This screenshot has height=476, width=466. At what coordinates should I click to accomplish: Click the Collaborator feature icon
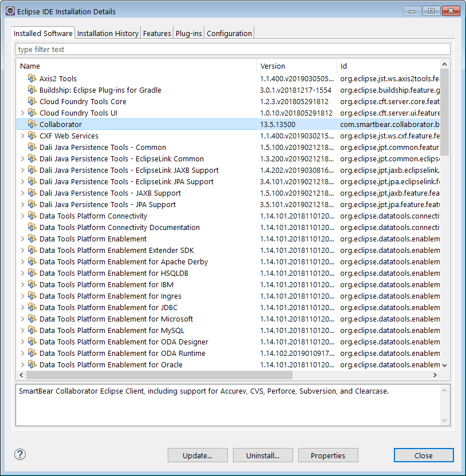click(x=32, y=124)
